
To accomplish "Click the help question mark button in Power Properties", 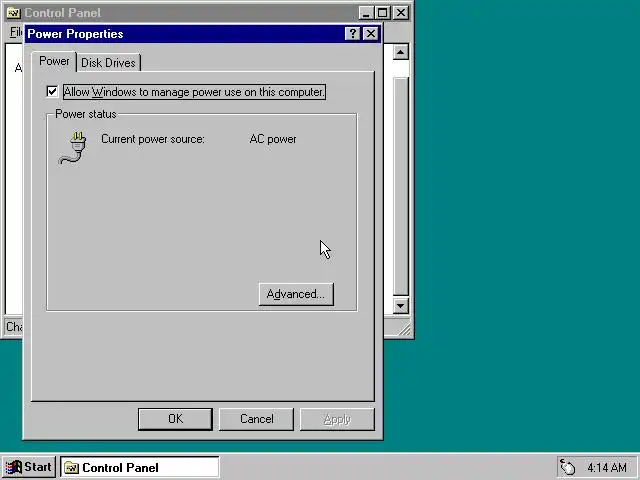I will pyautogui.click(x=353, y=34).
